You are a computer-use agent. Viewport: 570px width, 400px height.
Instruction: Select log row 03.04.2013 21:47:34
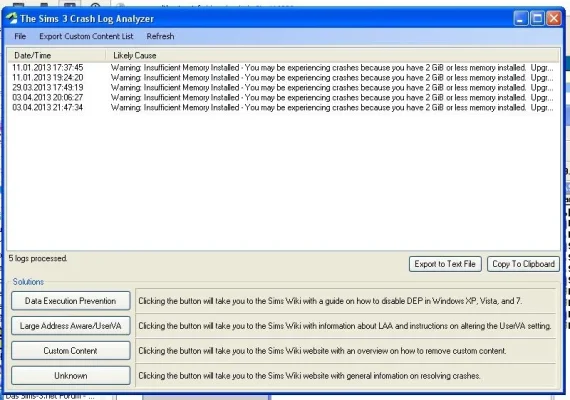pos(283,108)
